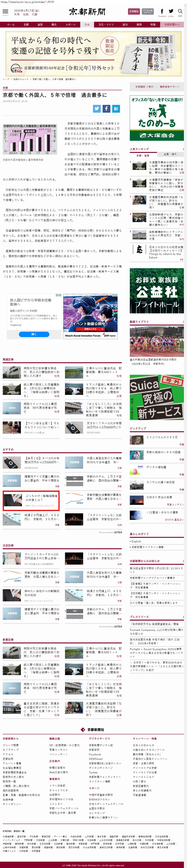Click the 令和元年 号外セット banner ad

(93, 54)
